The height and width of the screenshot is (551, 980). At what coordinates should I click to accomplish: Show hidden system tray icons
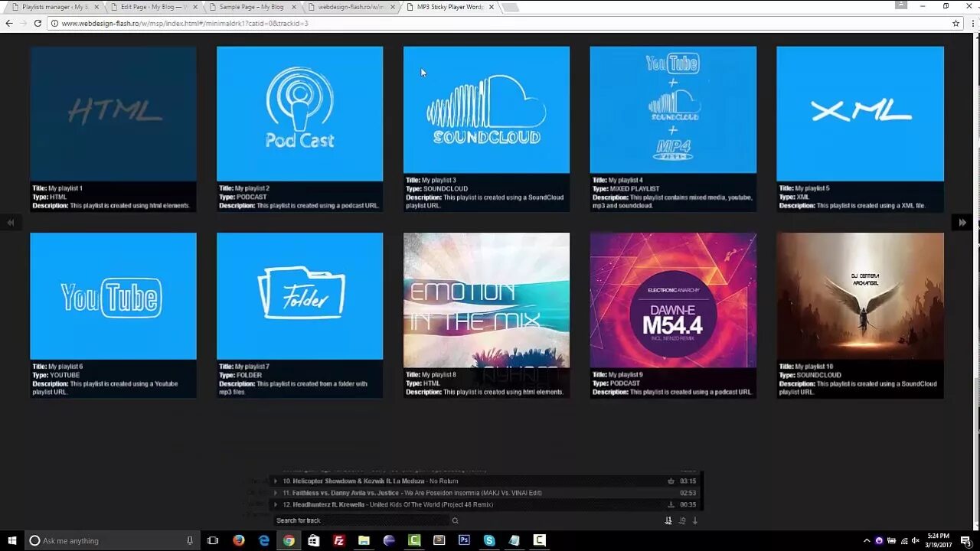pyautogui.click(x=867, y=540)
